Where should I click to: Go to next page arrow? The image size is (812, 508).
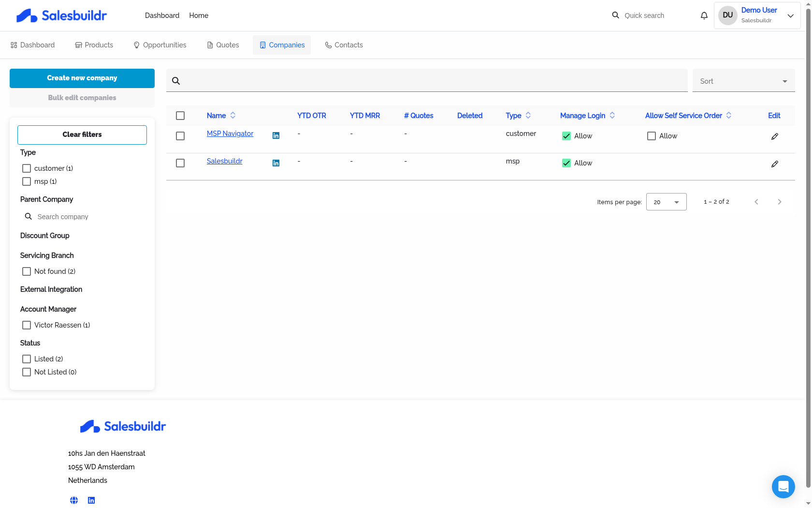[780, 202]
